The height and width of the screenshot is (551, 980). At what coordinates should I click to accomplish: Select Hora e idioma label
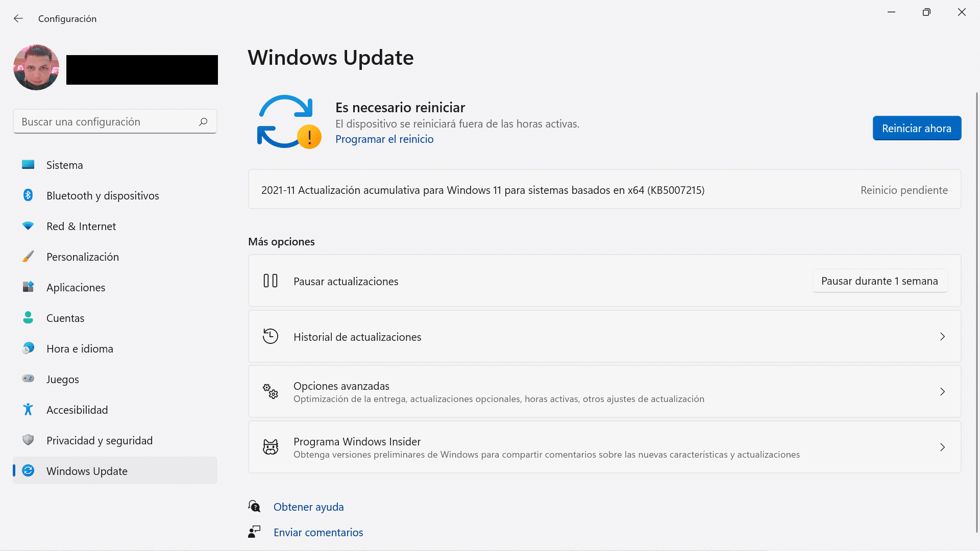80,348
